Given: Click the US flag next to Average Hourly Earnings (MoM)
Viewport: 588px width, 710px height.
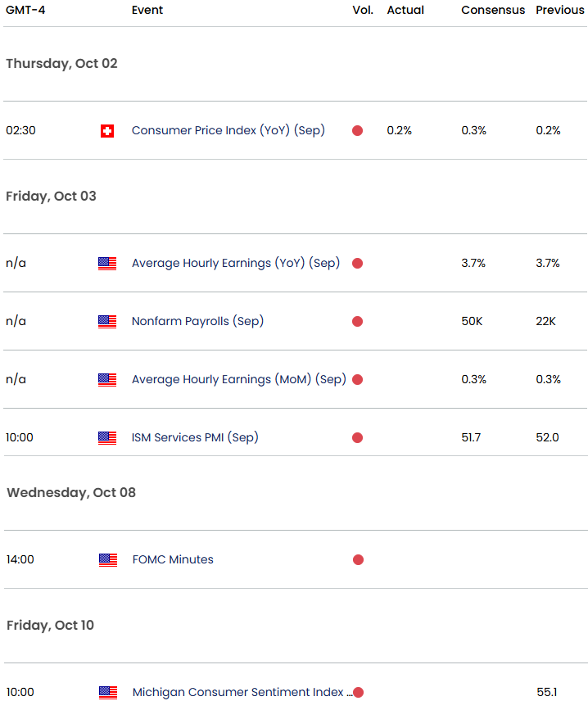Looking at the screenshot, I should pos(106,379).
